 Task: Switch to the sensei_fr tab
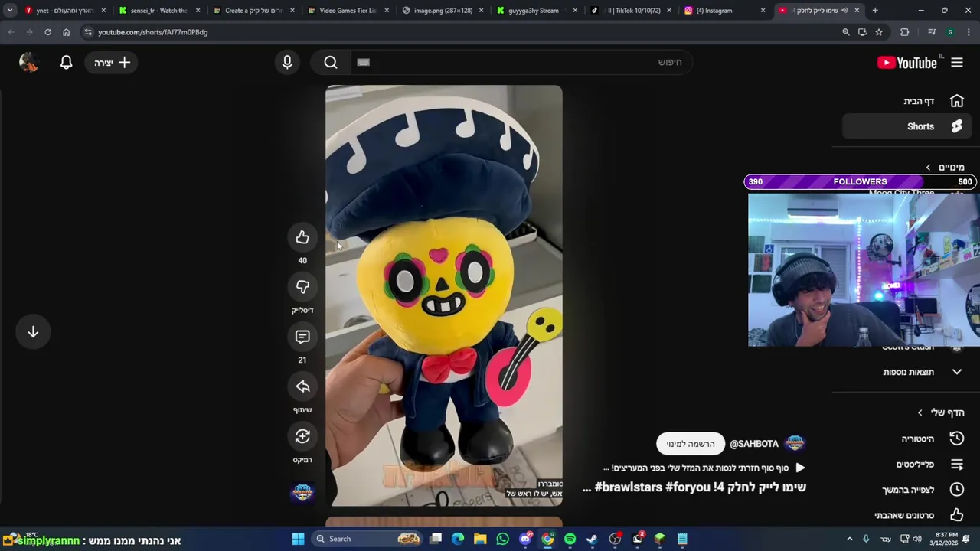(x=159, y=11)
